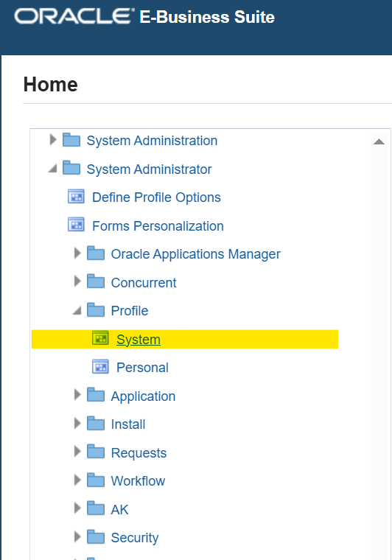Screen dimensions: 392x560
Task: Expand the Install node arrow
Action: pyautogui.click(x=77, y=423)
